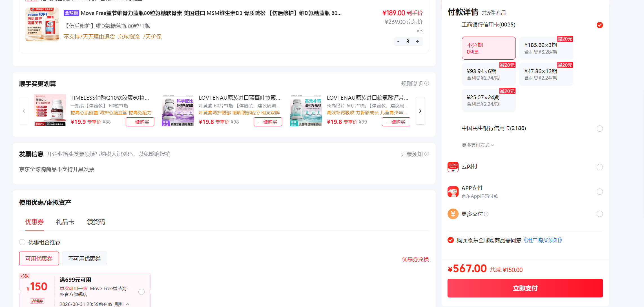This screenshot has width=644, height=307.
Task: Click the 云闪付 payment logo icon
Action: pos(453,167)
